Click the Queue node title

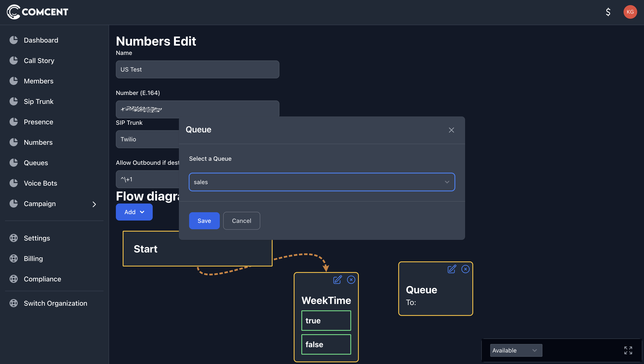pos(421,290)
